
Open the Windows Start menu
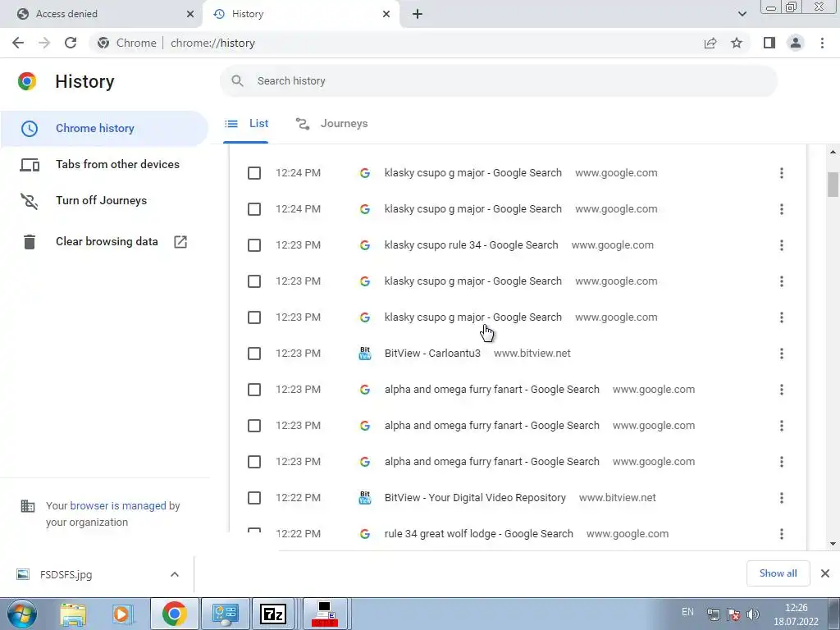22,614
